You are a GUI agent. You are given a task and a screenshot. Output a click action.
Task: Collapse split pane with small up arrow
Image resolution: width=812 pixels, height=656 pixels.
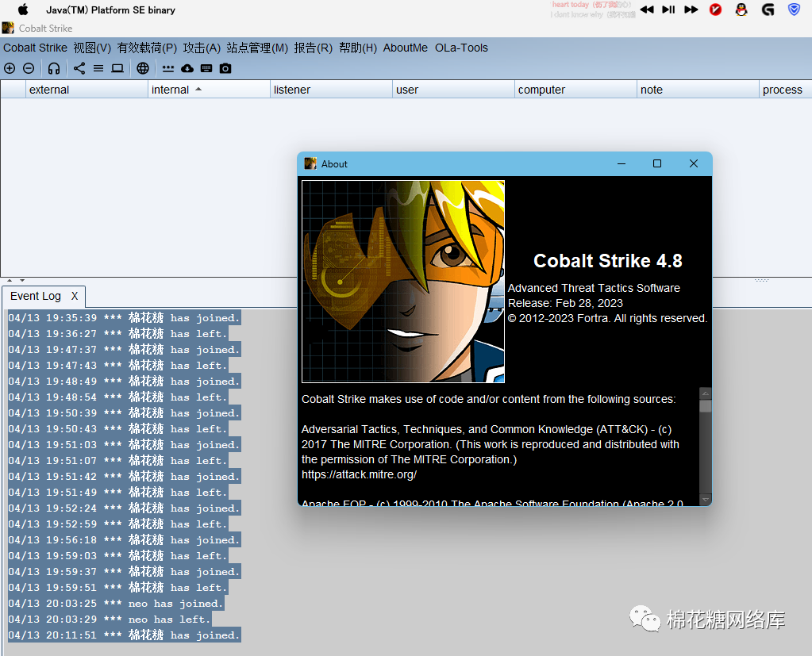[10, 280]
